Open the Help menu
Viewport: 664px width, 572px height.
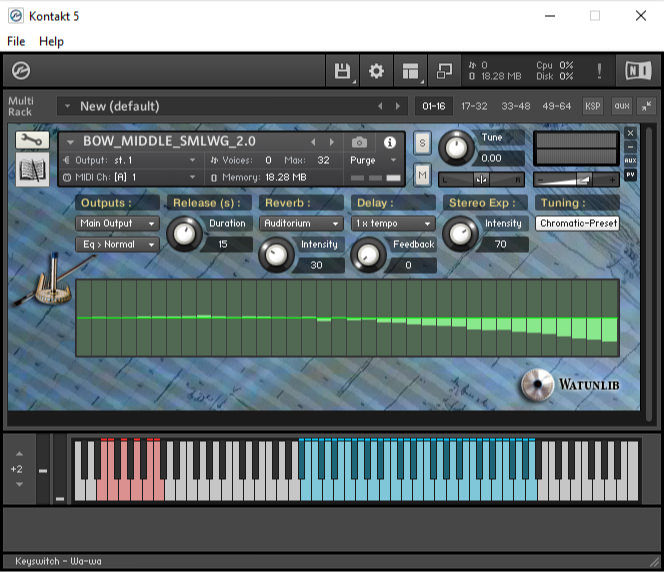(x=51, y=41)
